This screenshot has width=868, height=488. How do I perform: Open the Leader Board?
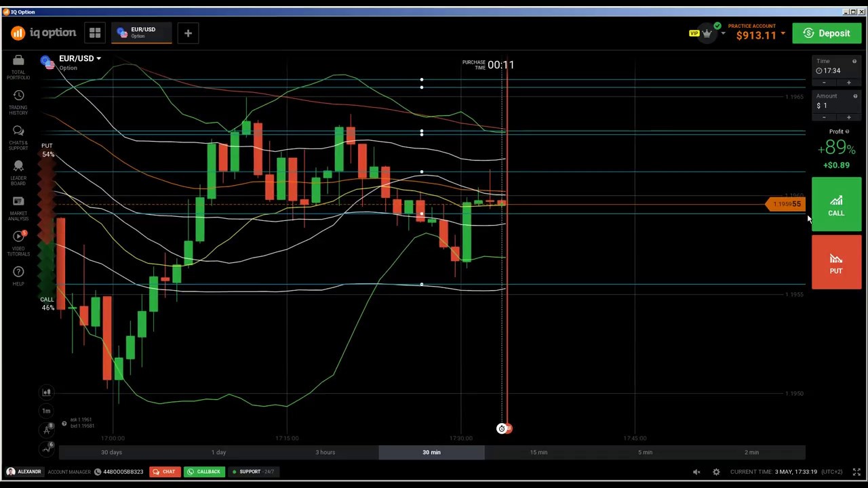(x=18, y=172)
